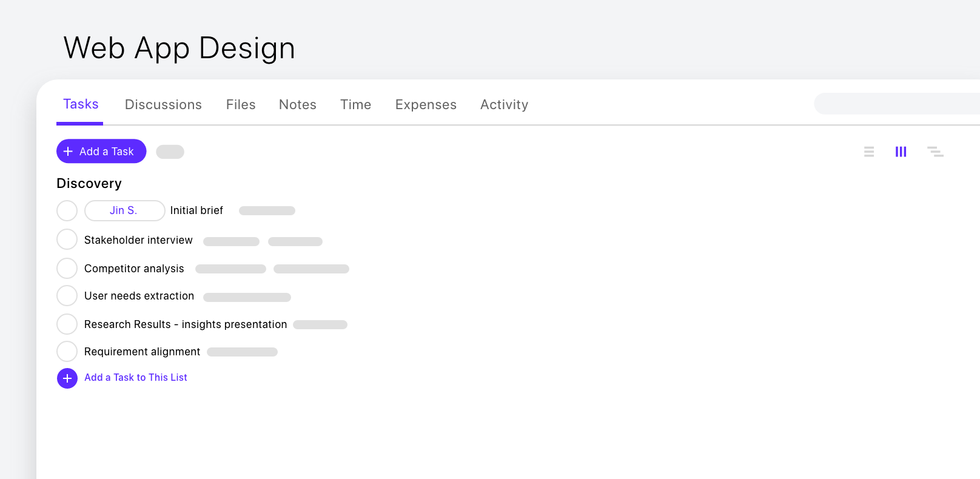Mark Research Results insights presentation done
This screenshot has height=479, width=980.
67,324
